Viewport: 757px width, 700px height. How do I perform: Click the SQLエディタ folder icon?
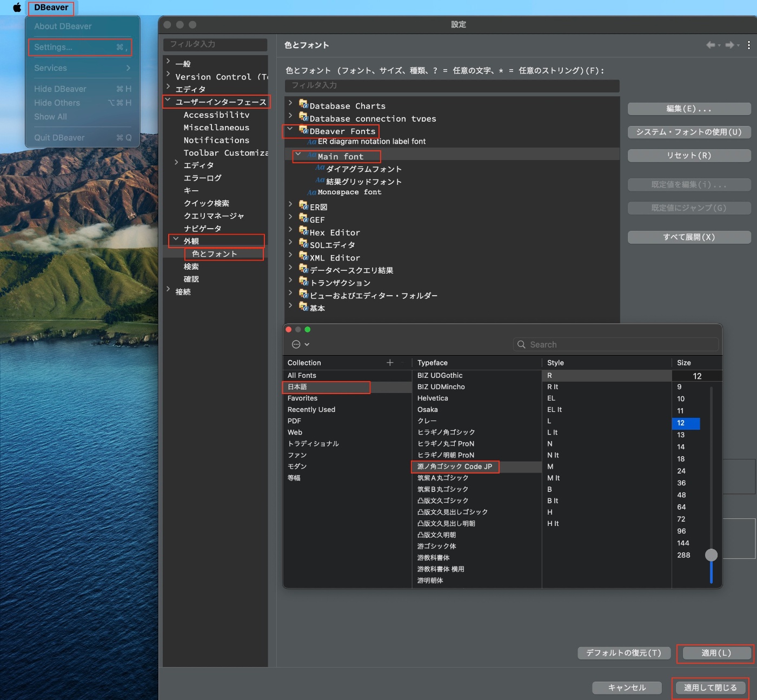(x=303, y=243)
